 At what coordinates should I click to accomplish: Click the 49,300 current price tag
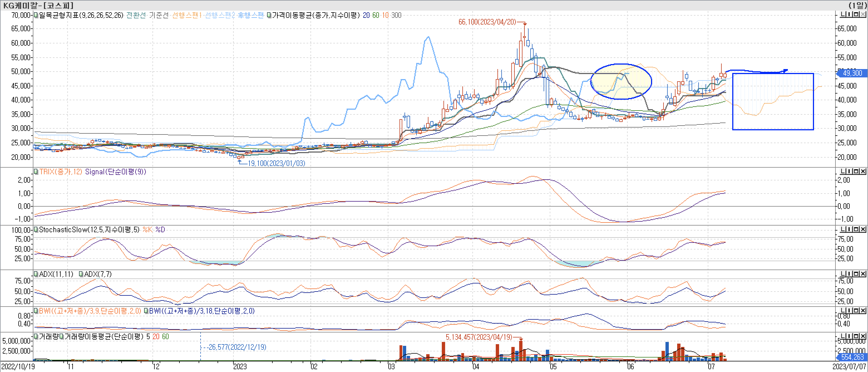point(853,73)
